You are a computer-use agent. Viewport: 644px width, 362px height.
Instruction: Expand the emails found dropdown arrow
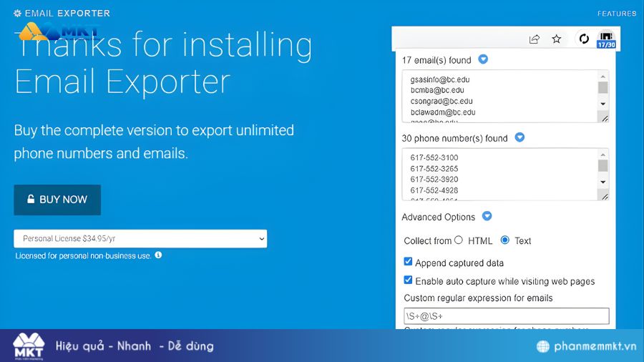483,59
